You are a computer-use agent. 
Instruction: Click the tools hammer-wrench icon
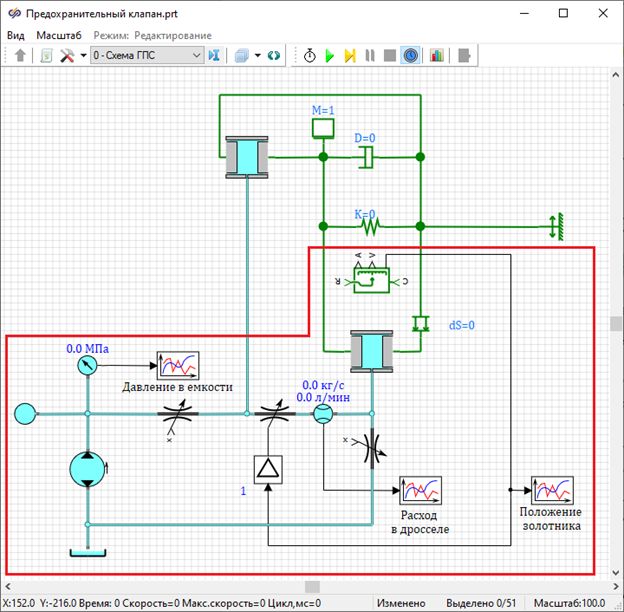coord(67,56)
